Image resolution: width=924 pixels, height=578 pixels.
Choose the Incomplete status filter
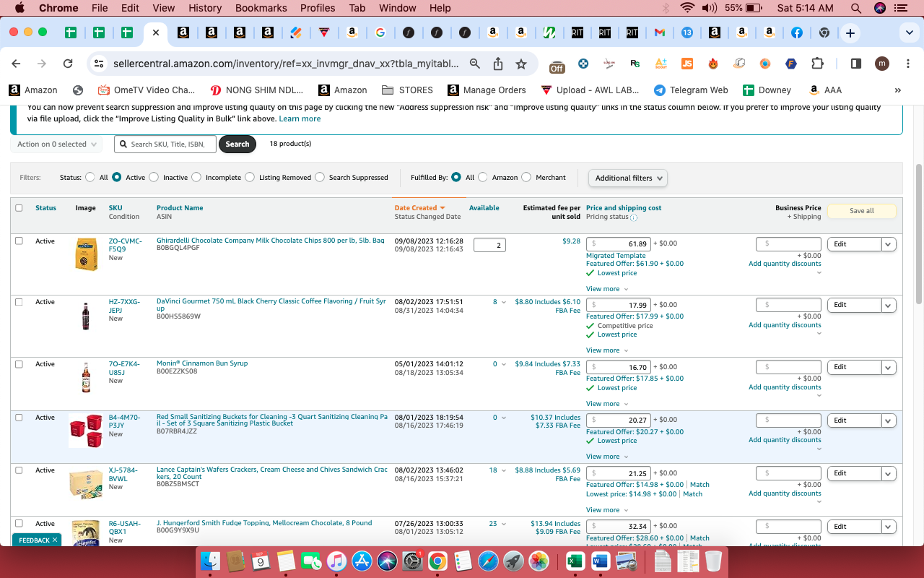tap(196, 177)
